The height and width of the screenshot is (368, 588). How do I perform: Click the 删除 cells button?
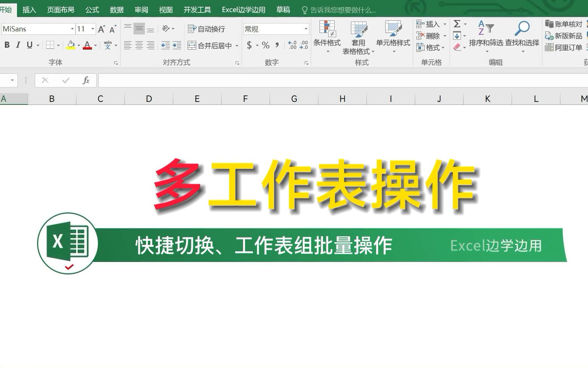(x=428, y=36)
